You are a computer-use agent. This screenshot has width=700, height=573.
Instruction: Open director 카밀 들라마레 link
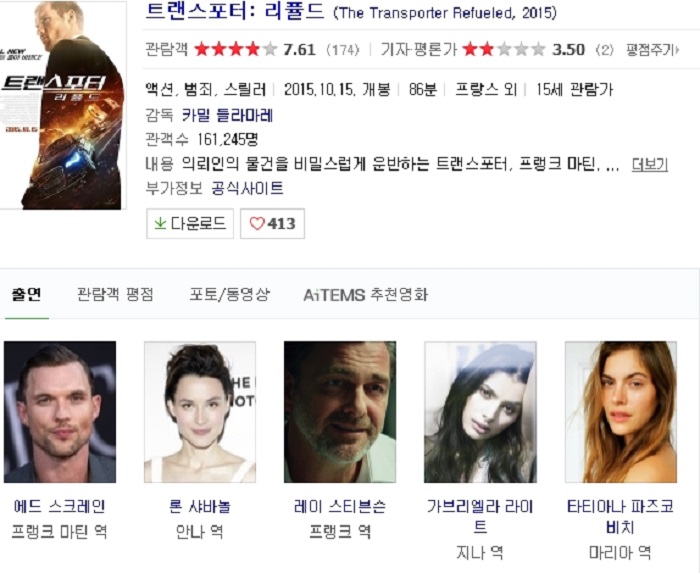tap(227, 116)
